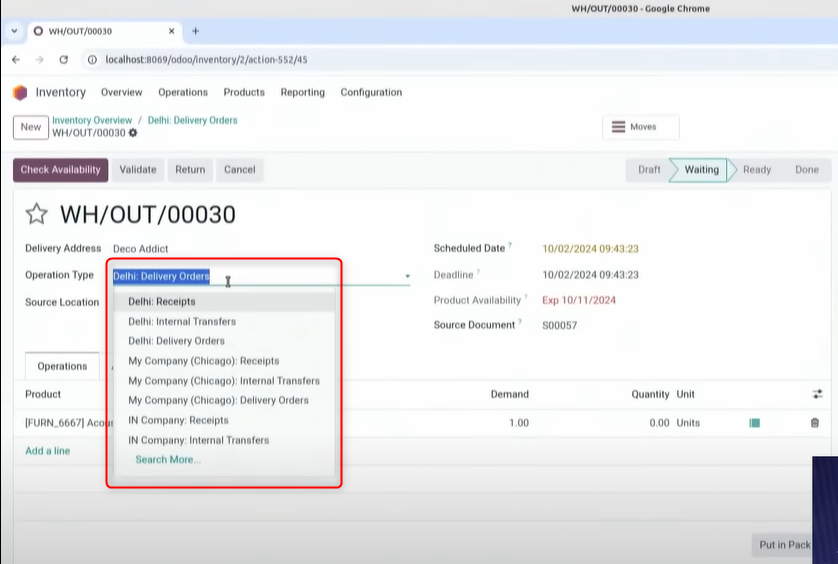The height and width of the screenshot is (564, 838).
Task: Go to Inventory Overview breadcrumb
Action: [92, 120]
